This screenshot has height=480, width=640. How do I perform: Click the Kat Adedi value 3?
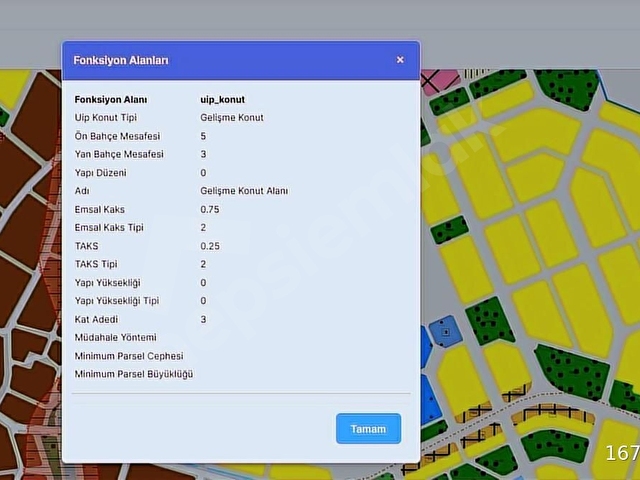(x=203, y=319)
